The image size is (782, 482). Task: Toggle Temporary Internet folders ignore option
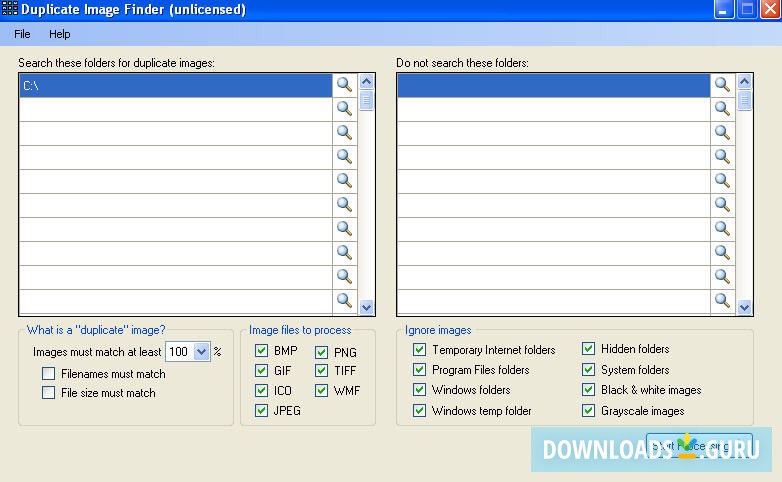pyautogui.click(x=419, y=349)
